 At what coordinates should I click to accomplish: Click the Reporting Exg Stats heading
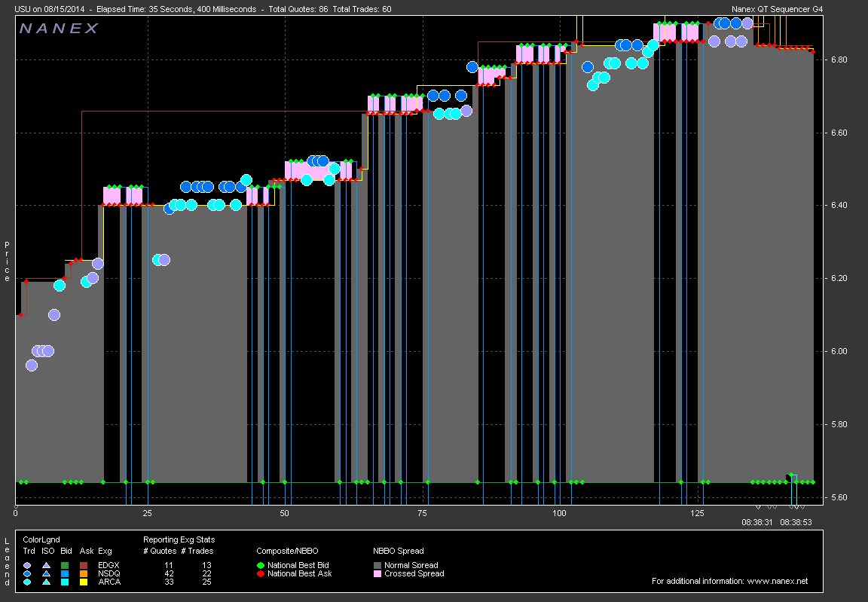point(179,539)
